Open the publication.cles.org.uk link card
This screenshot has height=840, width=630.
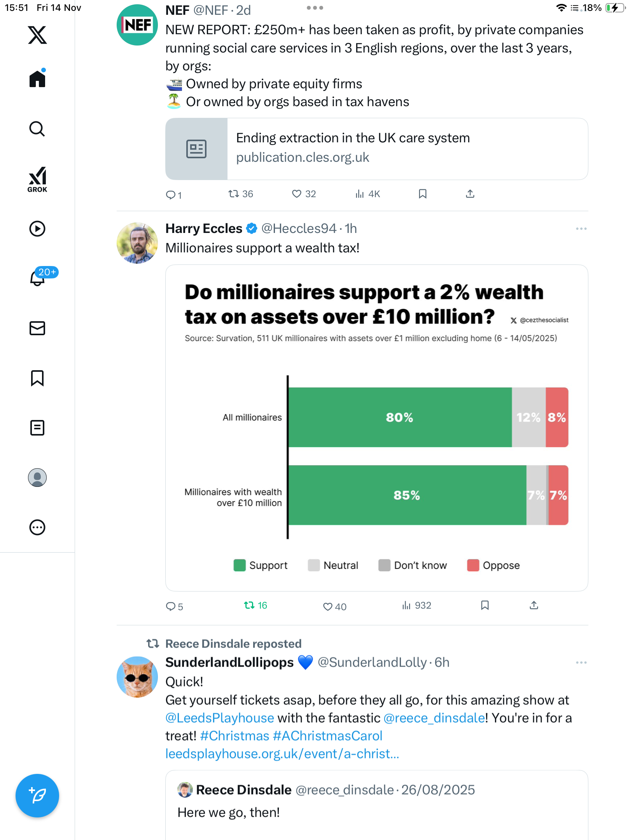[376, 149]
